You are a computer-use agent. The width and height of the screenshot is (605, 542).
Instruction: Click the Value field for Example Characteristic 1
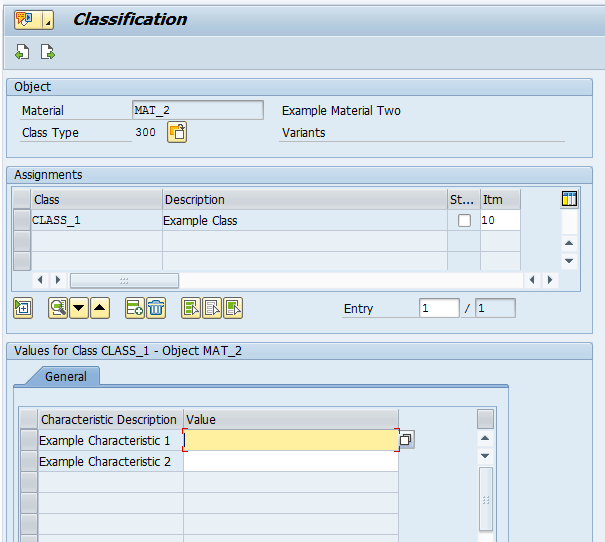(291, 440)
